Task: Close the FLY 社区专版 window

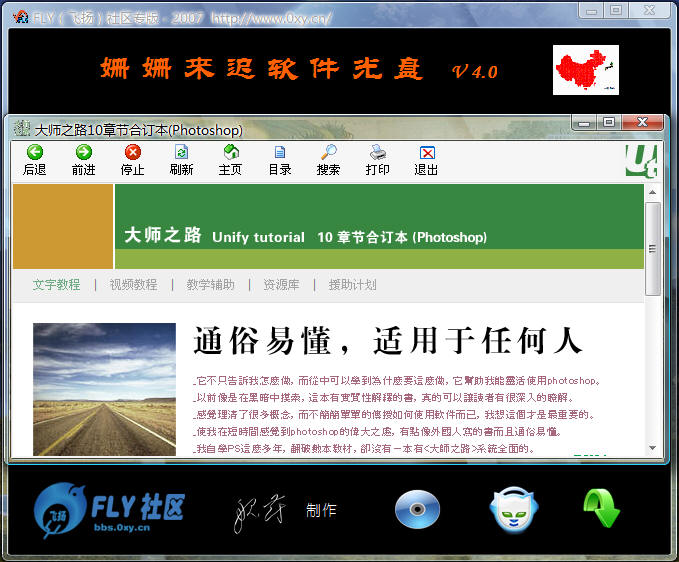Action: pyautogui.click(x=649, y=10)
